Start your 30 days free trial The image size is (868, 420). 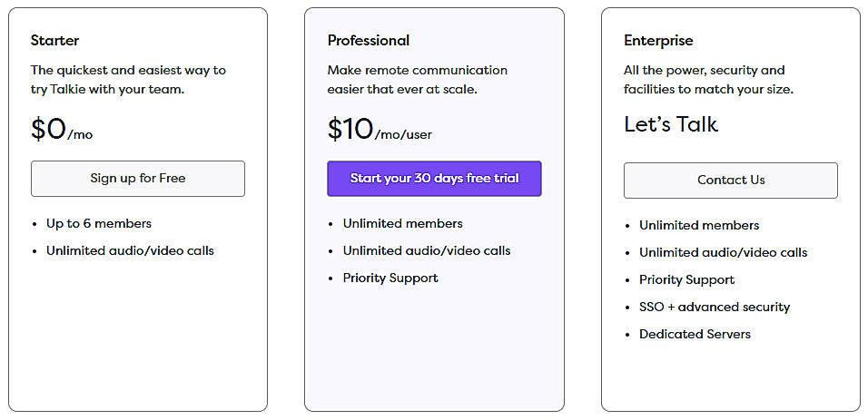[x=434, y=179]
